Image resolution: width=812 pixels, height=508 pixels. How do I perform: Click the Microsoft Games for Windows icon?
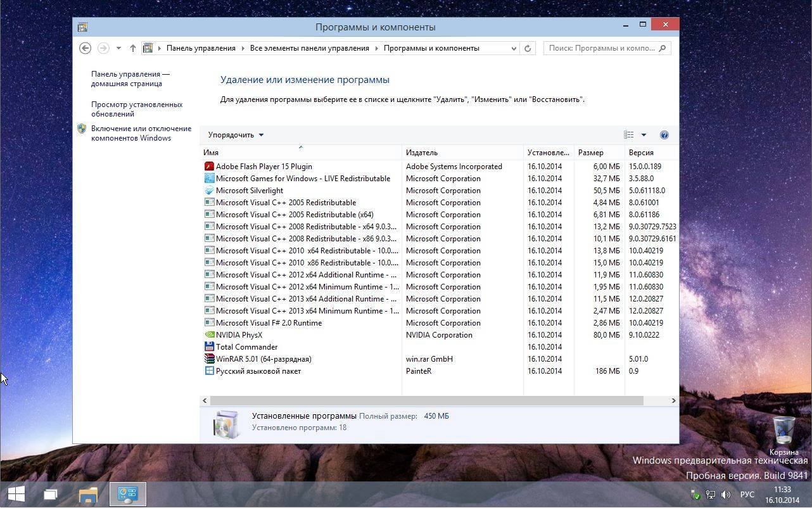[x=209, y=179]
